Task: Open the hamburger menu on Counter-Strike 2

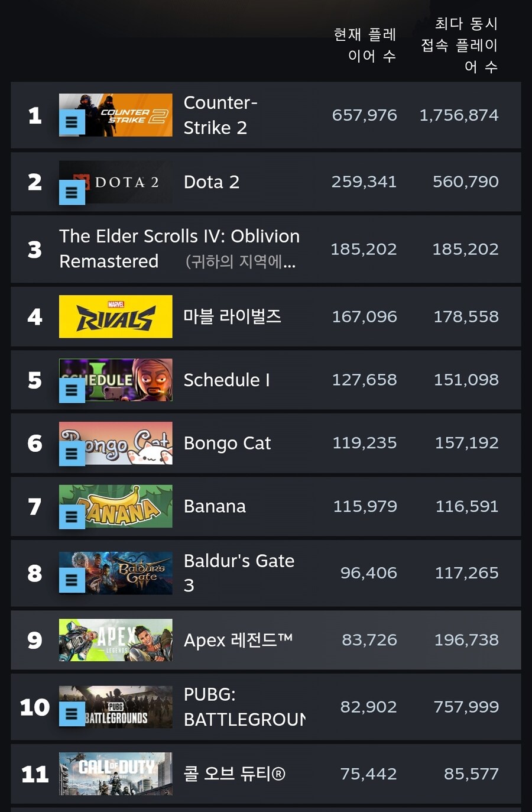Action: coord(72,122)
